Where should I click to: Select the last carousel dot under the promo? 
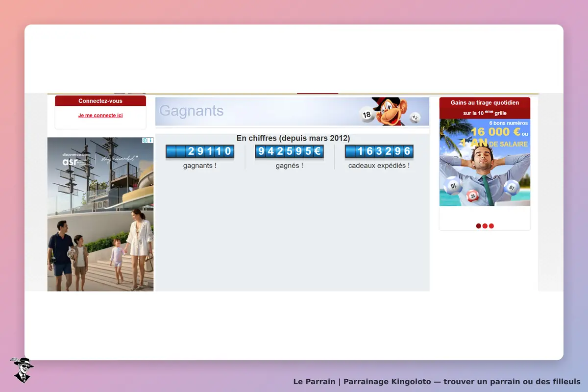click(x=491, y=226)
